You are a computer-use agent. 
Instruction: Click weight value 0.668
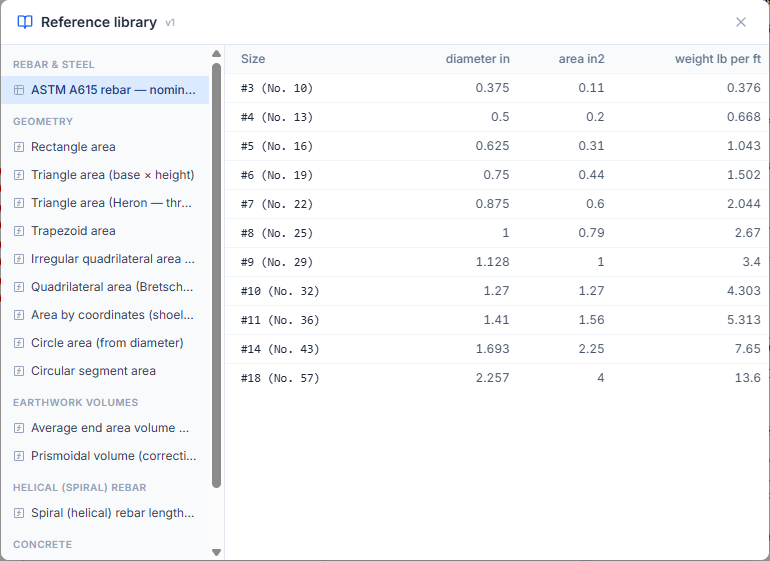(x=743, y=117)
